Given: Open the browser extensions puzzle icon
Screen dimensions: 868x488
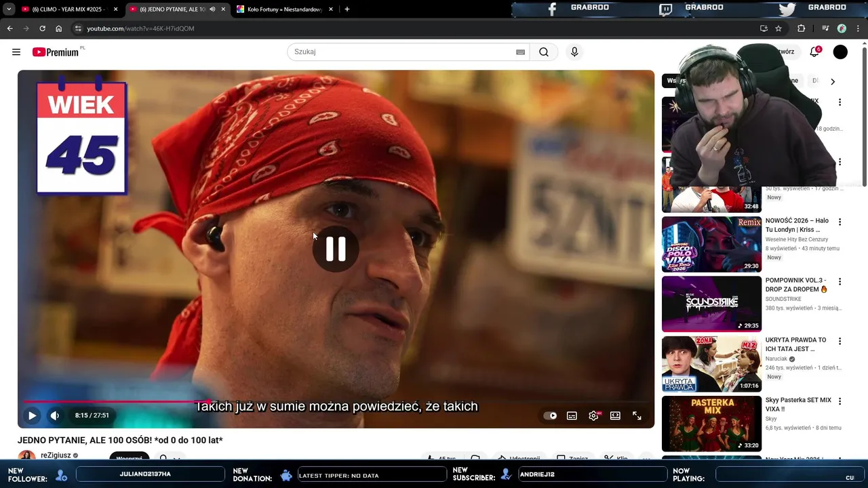Looking at the screenshot, I should (x=801, y=28).
